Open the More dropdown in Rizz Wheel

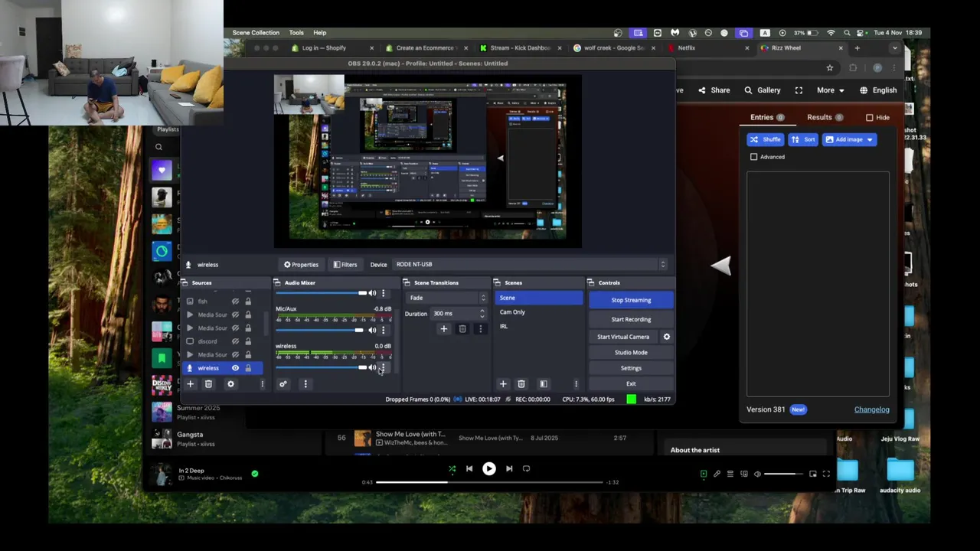(x=830, y=90)
